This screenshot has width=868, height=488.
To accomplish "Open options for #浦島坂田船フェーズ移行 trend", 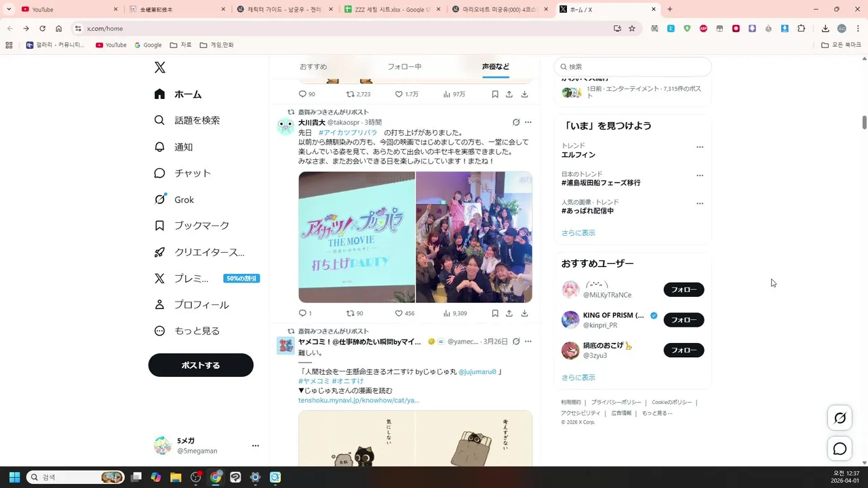I will 700,176.
